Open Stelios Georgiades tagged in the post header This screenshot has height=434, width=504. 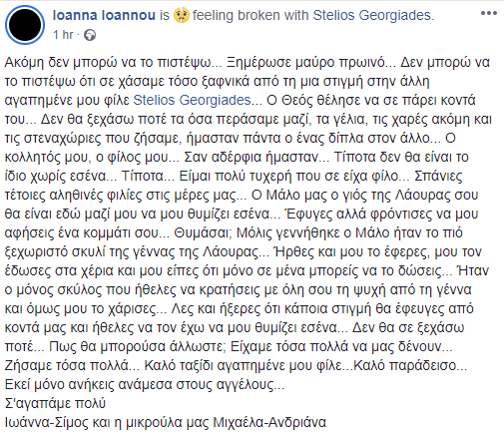372,16
